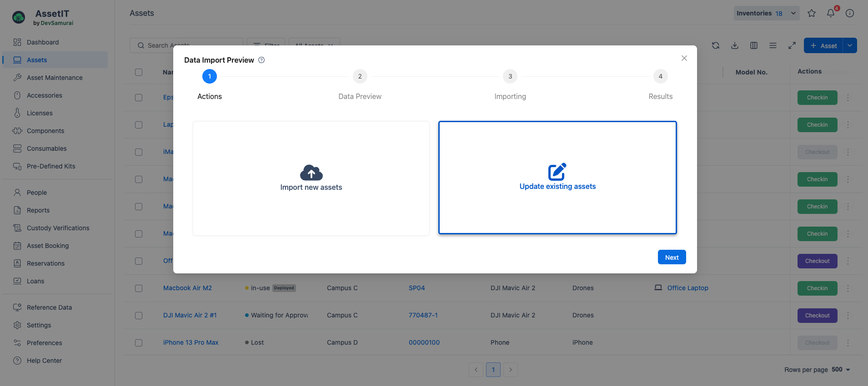Image resolution: width=868 pixels, height=386 pixels.
Task: Open Custody Verifications from sidebar
Action: [x=58, y=228]
